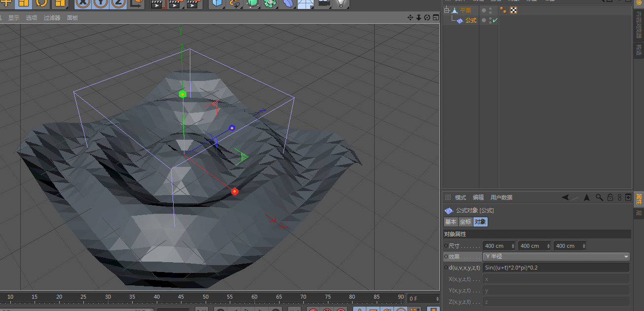Viewport: 644px width, 311px height.
Task: Open the 显示 viewport menu
Action: tap(14, 18)
